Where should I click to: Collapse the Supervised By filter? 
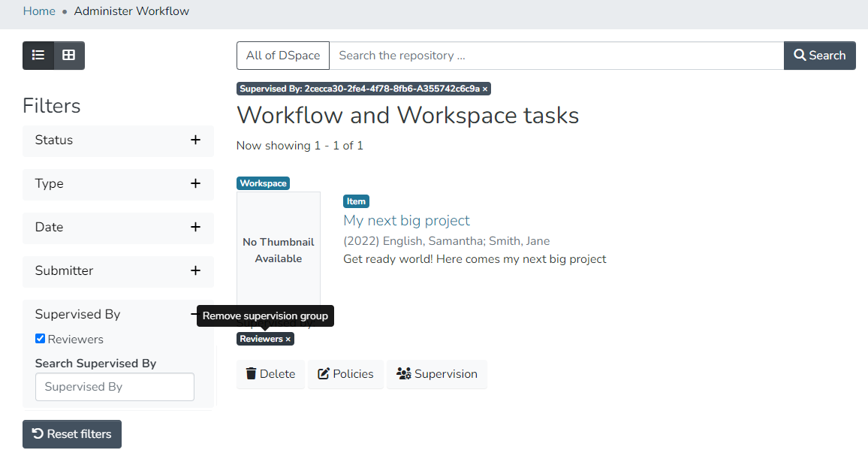(193, 314)
